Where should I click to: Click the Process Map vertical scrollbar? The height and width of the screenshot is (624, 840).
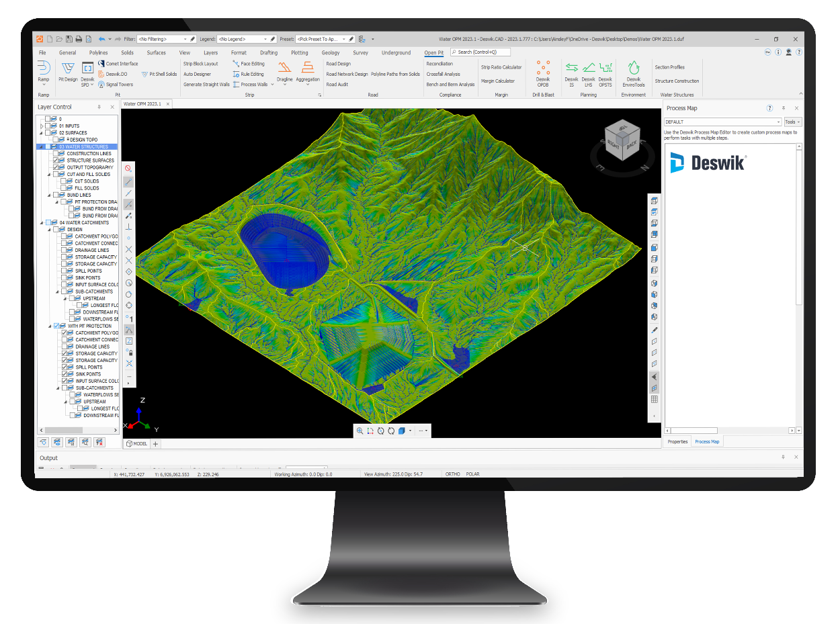pyautogui.click(x=798, y=228)
